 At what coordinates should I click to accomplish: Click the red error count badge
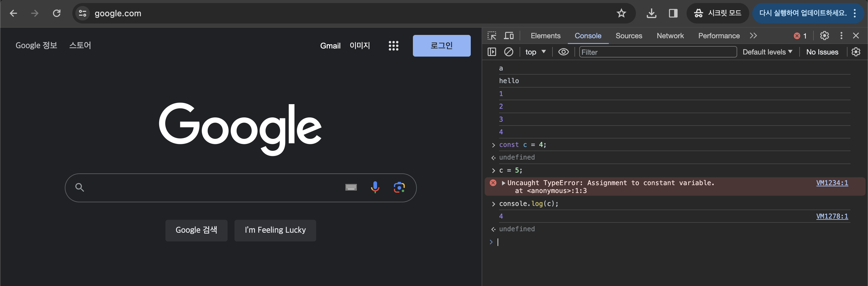coord(800,36)
